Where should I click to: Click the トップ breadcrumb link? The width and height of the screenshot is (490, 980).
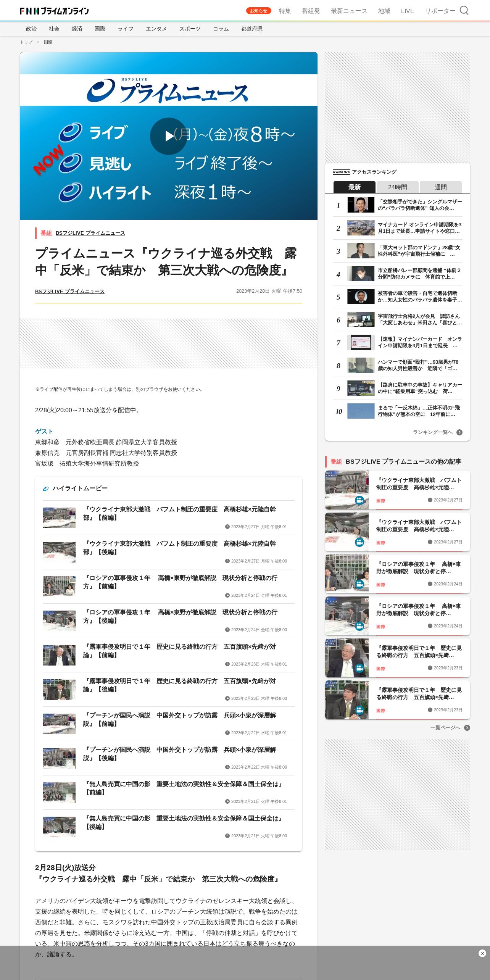point(26,42)
